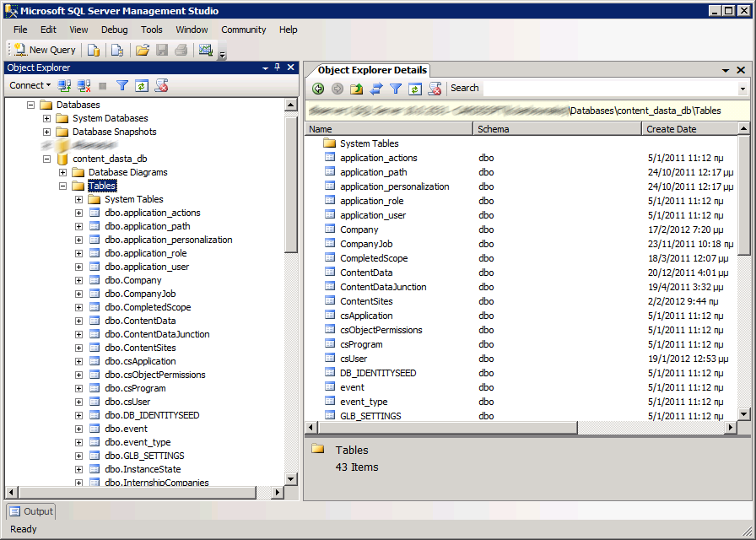Expand the Database Diagrams node
The image size is (756, 540).
62,172
